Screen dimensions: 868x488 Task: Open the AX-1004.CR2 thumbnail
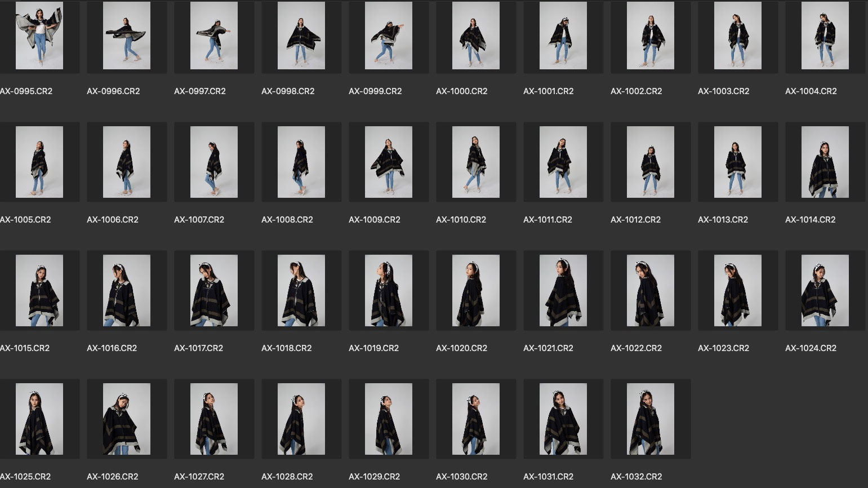(x=825, y=36)
